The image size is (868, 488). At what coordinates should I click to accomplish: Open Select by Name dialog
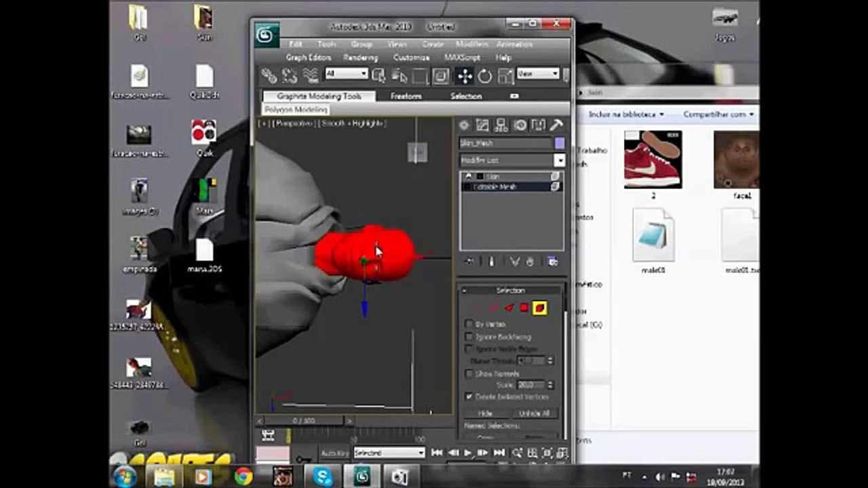click(x=399, y=76)
